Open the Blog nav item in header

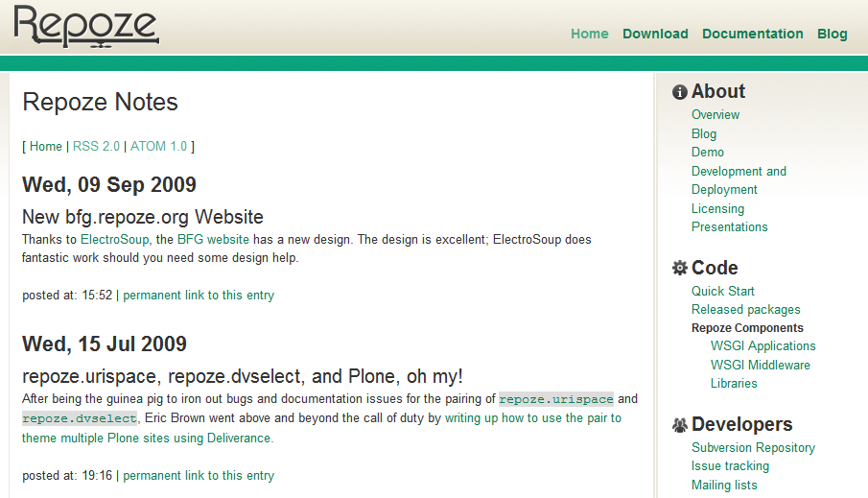pos(832,34)
